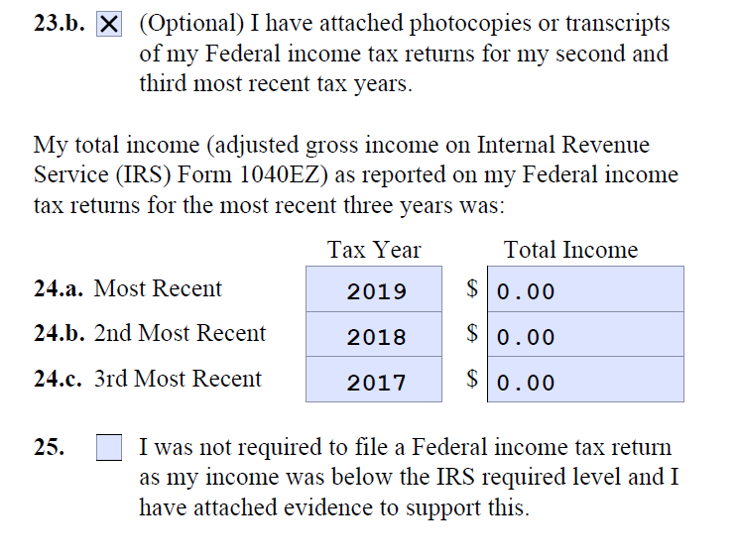
Task: Select the 3rd Most Recent tax year field showing 2017
Action: 374,380
